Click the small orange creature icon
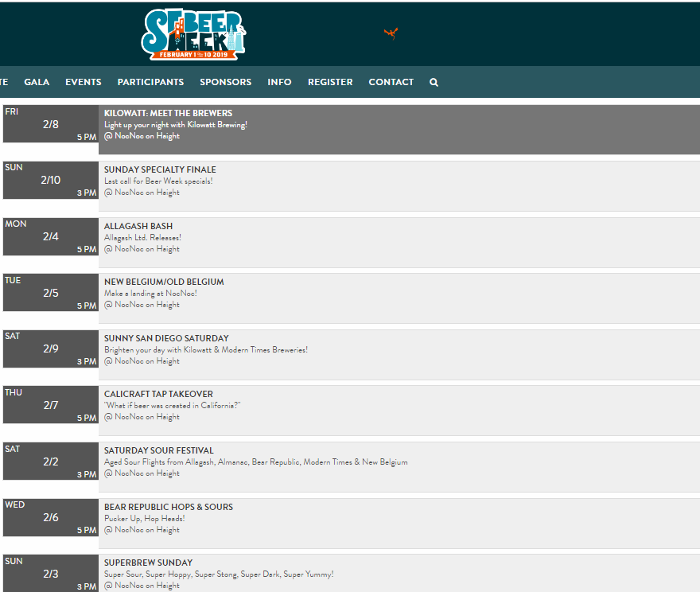Image resolution: width=700 pixels, height=592 pixels. pyautogui.click(x=390, y=33)
